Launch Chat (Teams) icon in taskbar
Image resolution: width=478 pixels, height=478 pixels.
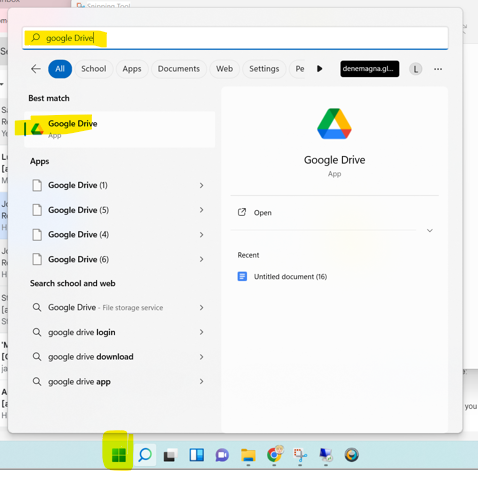222,455
